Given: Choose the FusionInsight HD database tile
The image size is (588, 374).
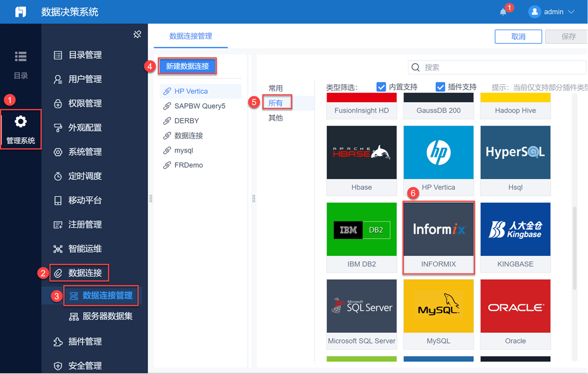Looking at the screenshot, I should (361, 106).
